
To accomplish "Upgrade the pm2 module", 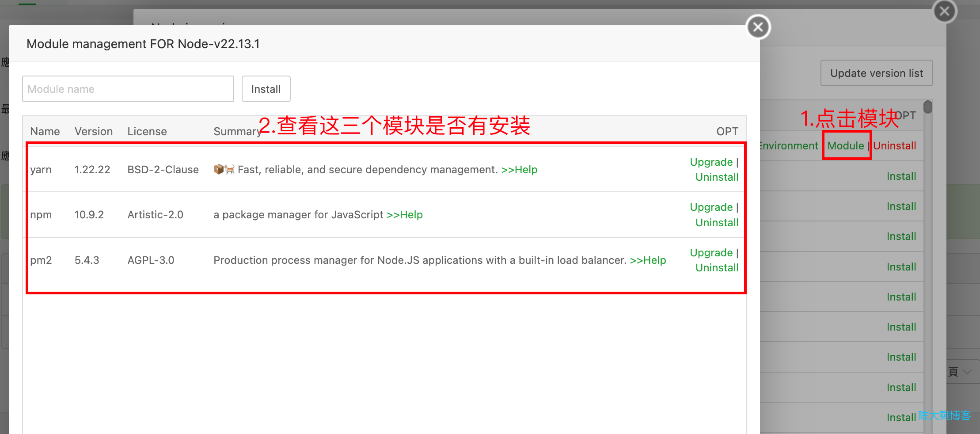I will tap(711, 253).
